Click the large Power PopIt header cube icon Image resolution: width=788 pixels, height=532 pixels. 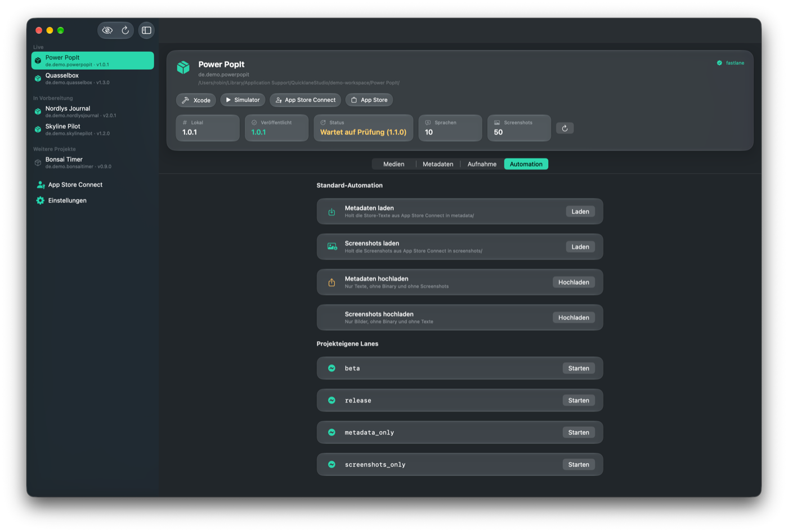pos(183,68)
